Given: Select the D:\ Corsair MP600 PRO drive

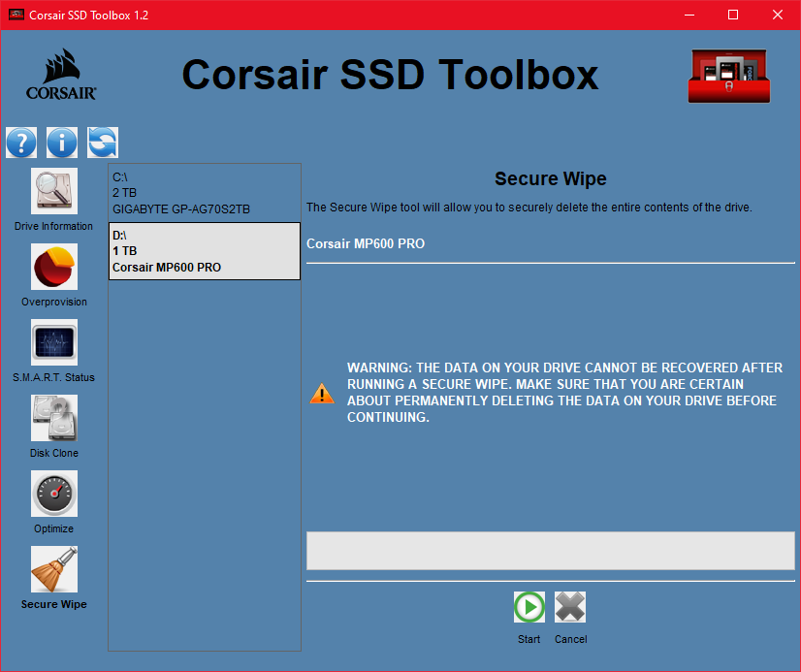Looking at the screenshot, I should pyautogui.click(x=205, y=251).
